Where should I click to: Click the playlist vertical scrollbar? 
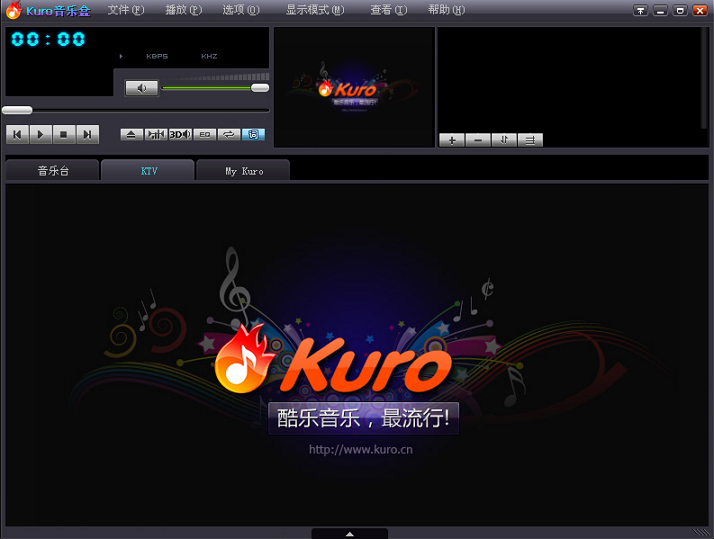[x=706, y=77]
